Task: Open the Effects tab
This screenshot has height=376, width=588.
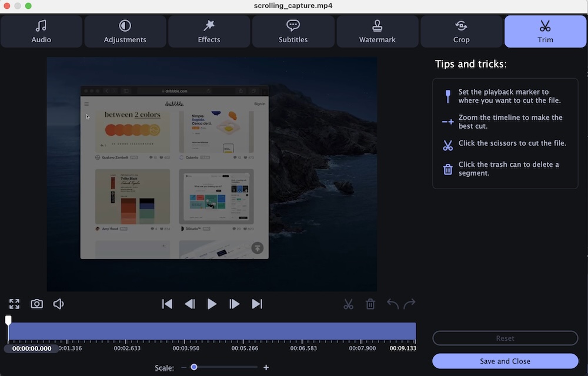Action: click(x=209, y=32)
